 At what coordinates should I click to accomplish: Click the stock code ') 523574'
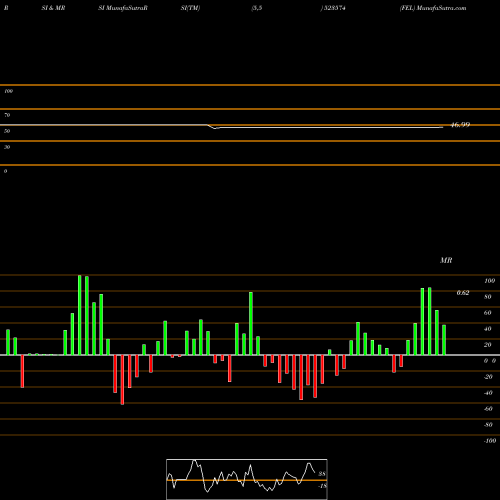(x=333, y=8)
